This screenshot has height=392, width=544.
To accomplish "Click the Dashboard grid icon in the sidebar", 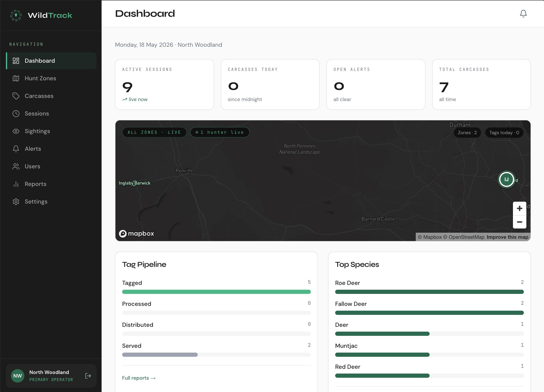I will pos(16,61).
